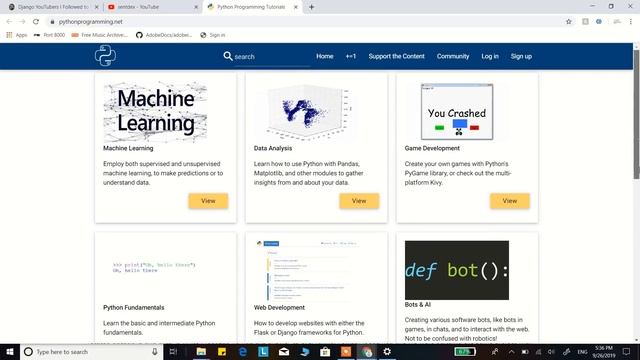The image size is (640, 360).
Task: Open the Chrome three-dot menu
Action: (631, 22)
